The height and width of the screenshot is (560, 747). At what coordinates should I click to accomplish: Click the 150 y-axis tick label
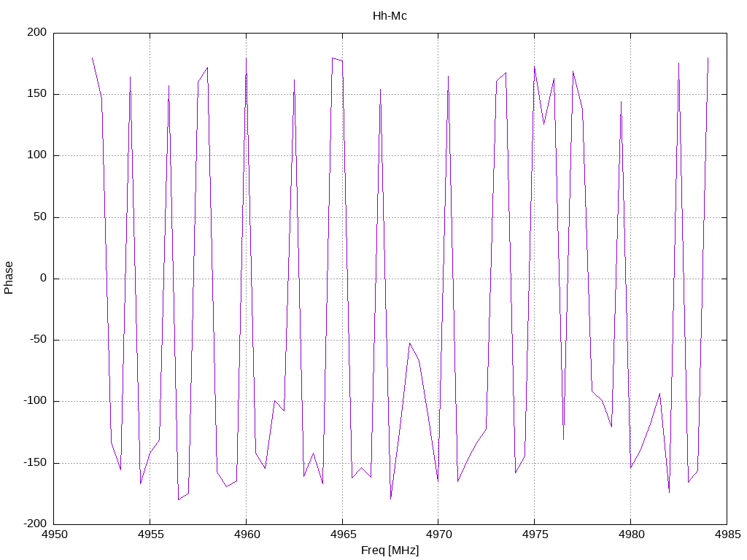tap(37, 94)
